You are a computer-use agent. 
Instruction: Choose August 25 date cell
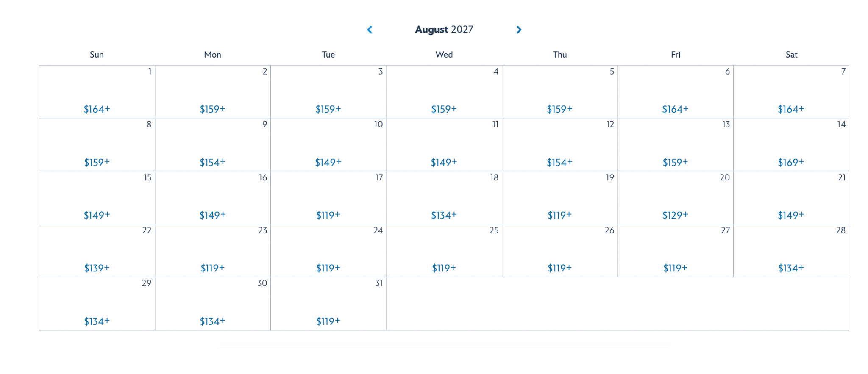pos(444,251)
